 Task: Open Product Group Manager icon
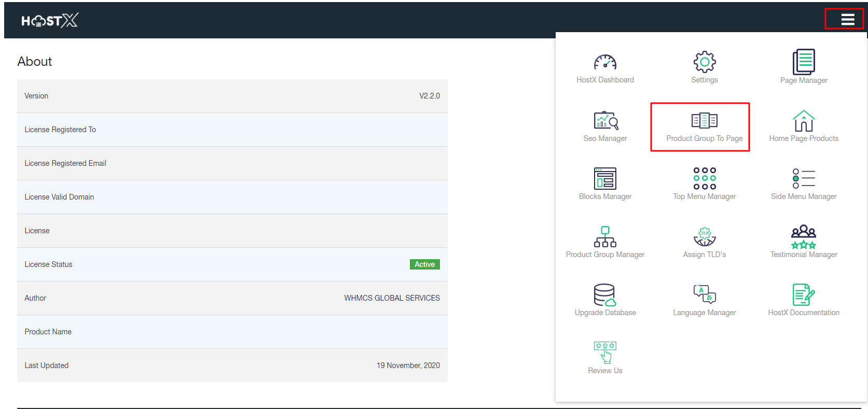coord(605,237)
